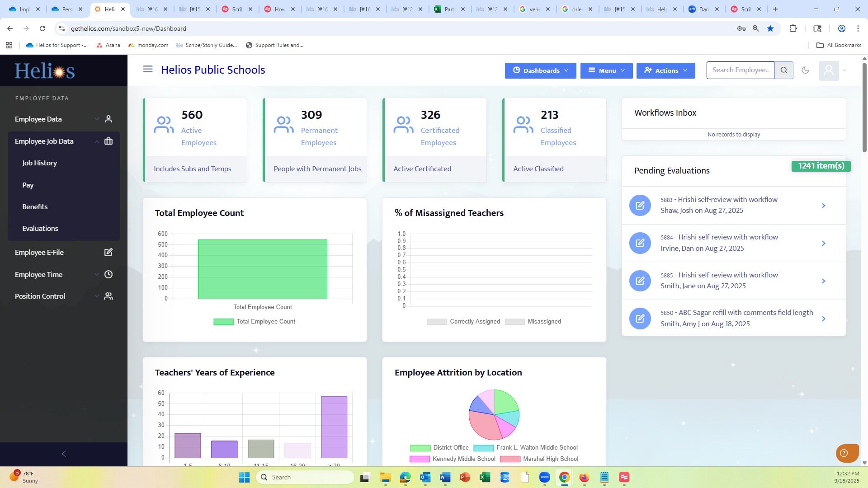This screenshot has height=488, width=868.
Task: Click the hamburger sidebar toggle icon
Action: [147, 69]
